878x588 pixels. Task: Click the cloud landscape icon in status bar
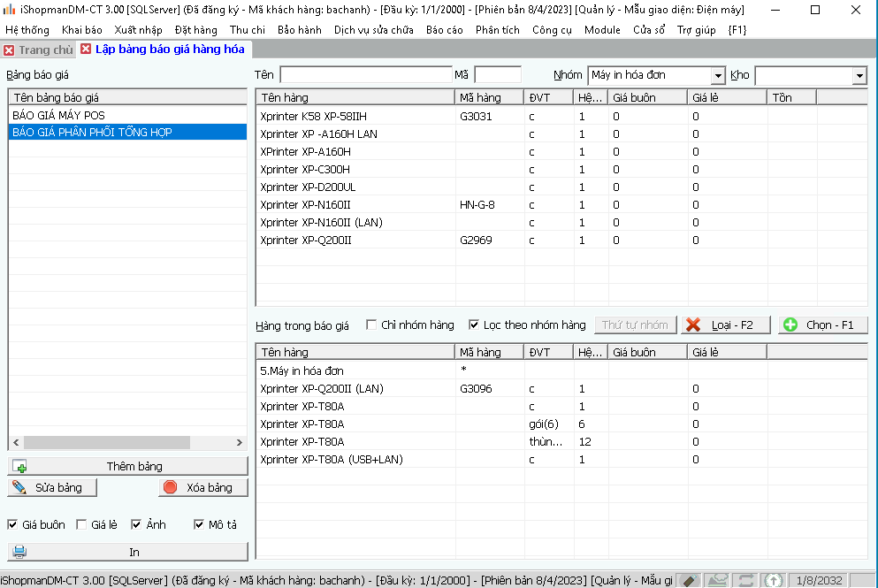point(718,580)
